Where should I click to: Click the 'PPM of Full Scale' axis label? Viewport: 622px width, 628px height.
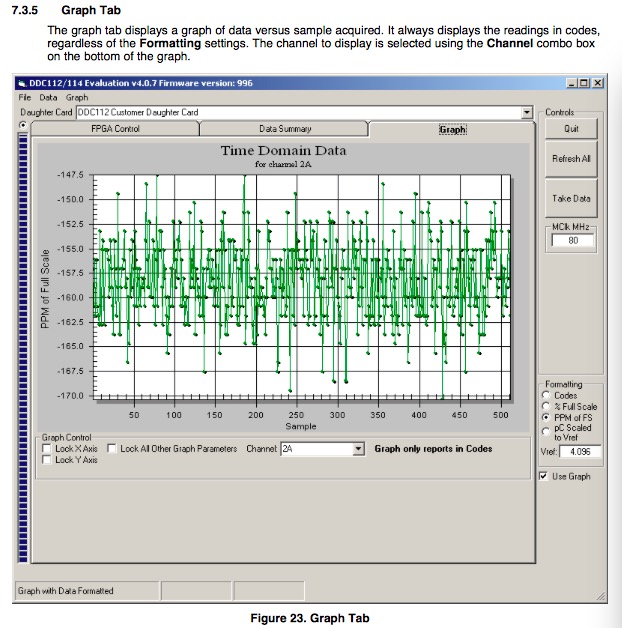45,289
